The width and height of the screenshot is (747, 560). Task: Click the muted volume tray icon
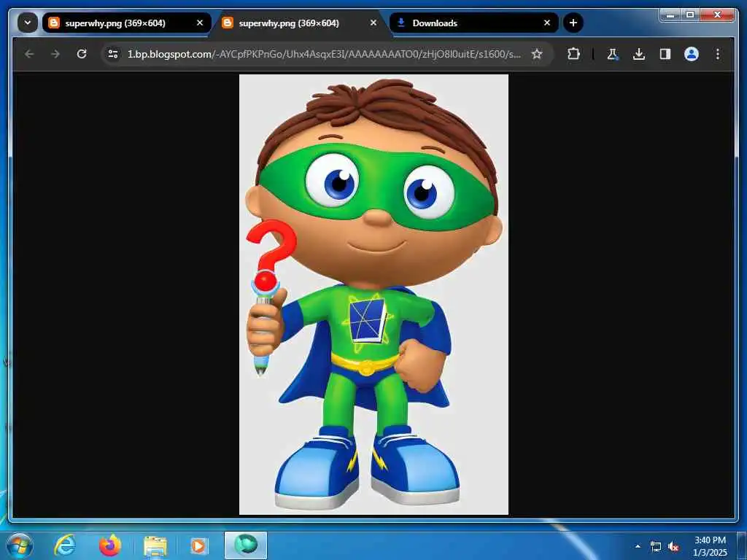[673, 546]
